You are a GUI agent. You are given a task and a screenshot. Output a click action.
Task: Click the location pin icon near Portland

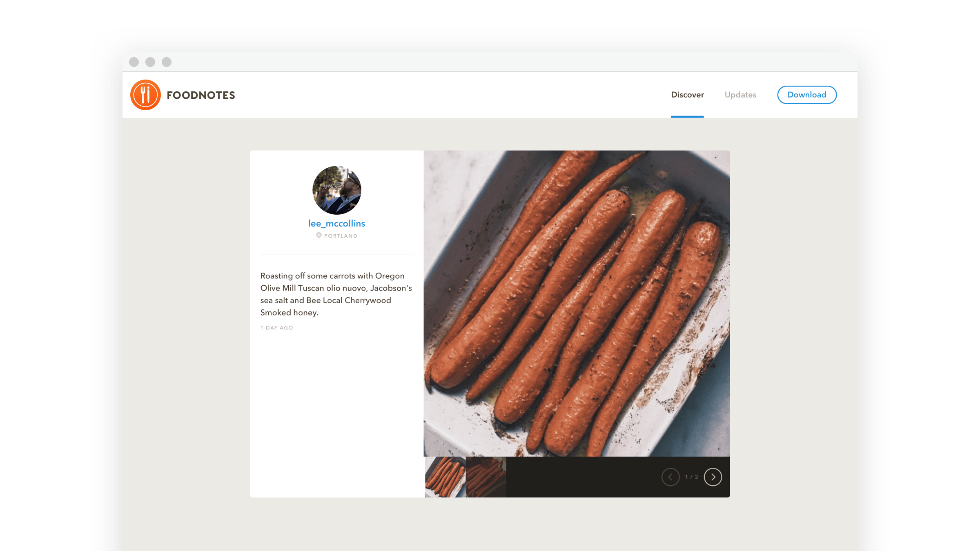[x=319, y=235]
